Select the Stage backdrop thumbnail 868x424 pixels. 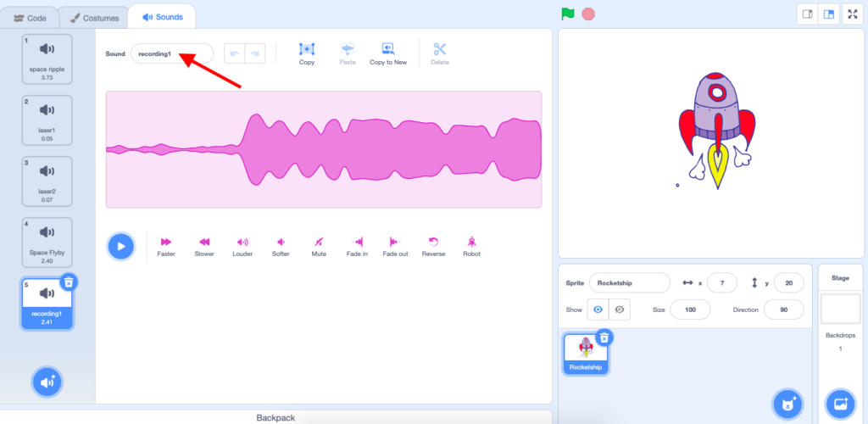click(840, 309)
